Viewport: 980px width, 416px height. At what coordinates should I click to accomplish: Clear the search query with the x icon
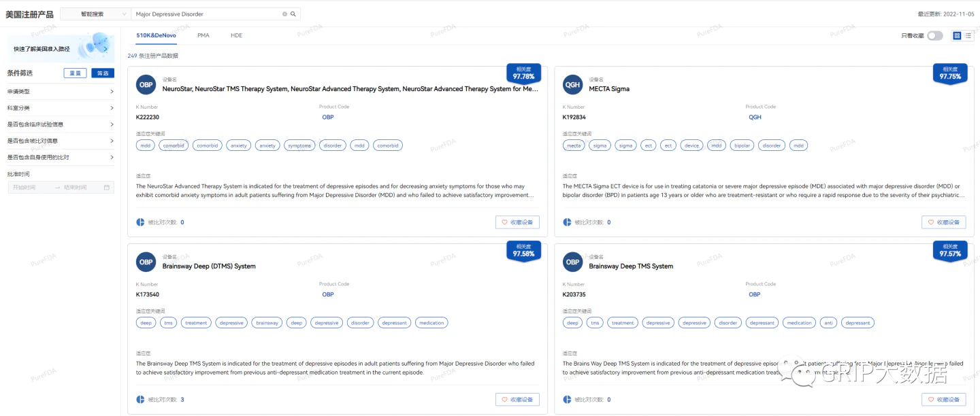(x=284, y=14)
